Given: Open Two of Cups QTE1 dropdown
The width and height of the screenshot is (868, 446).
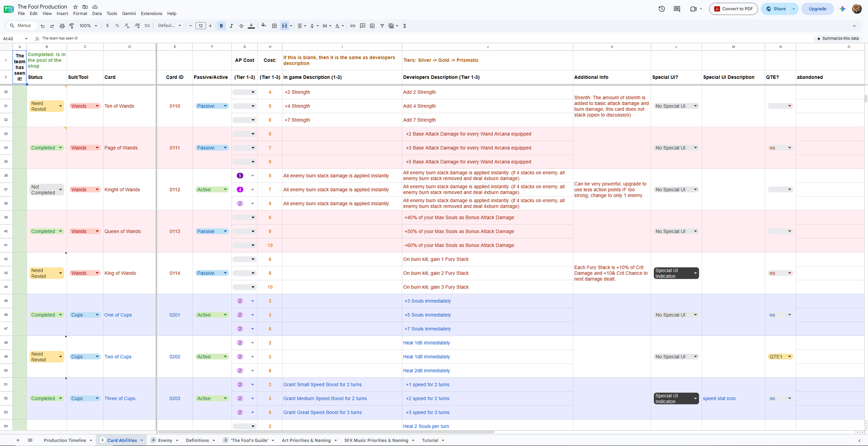Looking at the screenshot, I should click(x=780, y=356).
